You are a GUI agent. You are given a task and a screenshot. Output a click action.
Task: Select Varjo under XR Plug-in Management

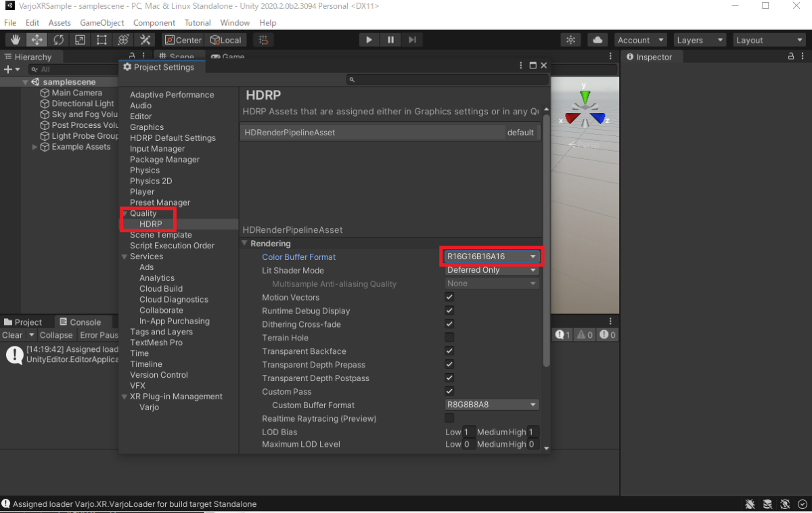tap(149, 407)
